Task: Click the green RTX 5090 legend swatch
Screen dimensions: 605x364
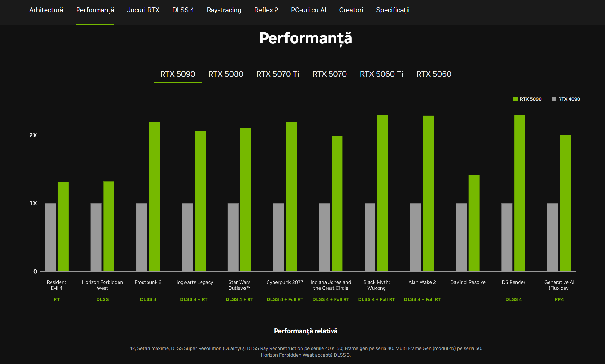Action: pos(515,99)
